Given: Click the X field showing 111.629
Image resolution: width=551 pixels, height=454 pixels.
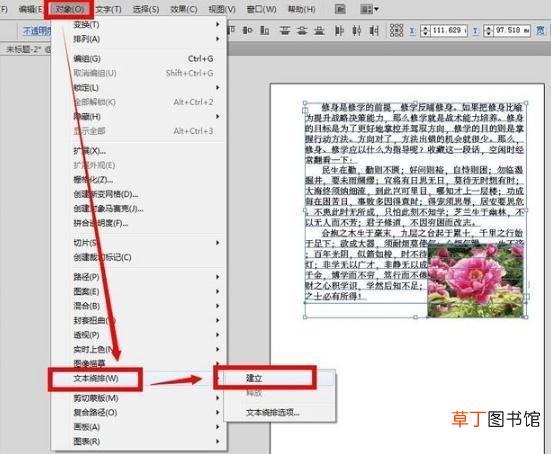Looking at the screenshot, I should 449,31.
